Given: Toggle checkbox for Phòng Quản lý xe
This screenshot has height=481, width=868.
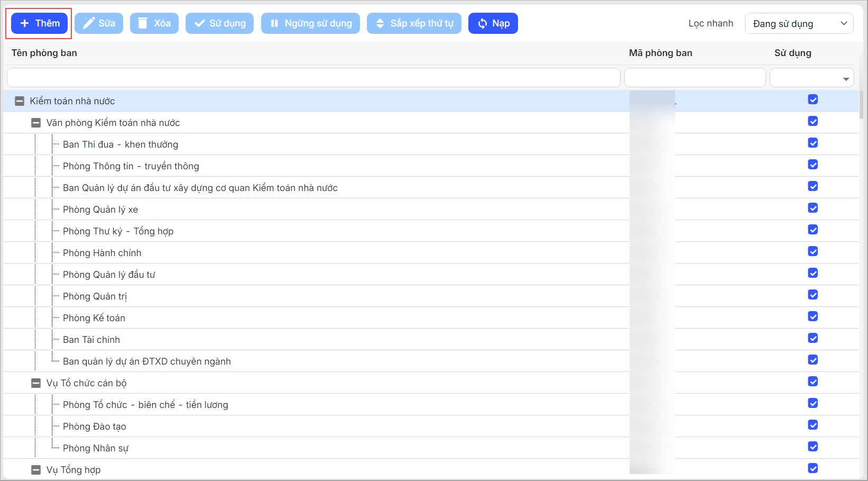Looking at the screenshot, I should pyautogui.click(x=812, y=208).
